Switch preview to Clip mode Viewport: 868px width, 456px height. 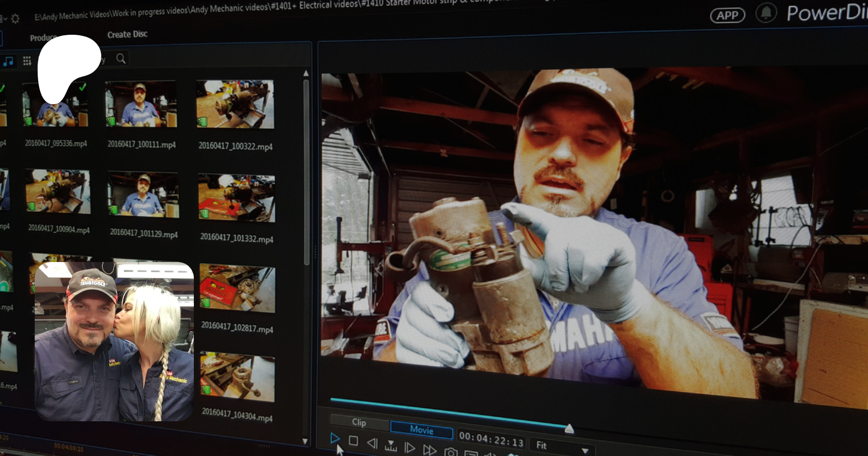pyautogui.click(x=359, y=422)
